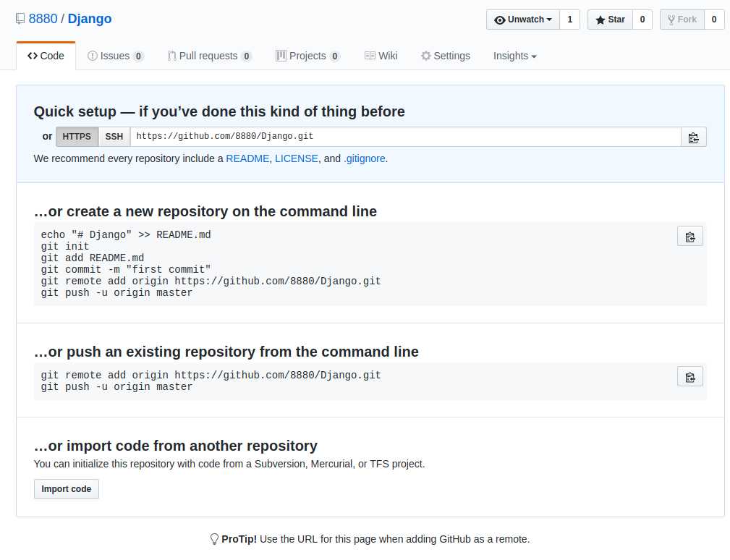This screenshot has width=730, height=560.
Task: Click the Star button
Action: click(x=610, y=20)
